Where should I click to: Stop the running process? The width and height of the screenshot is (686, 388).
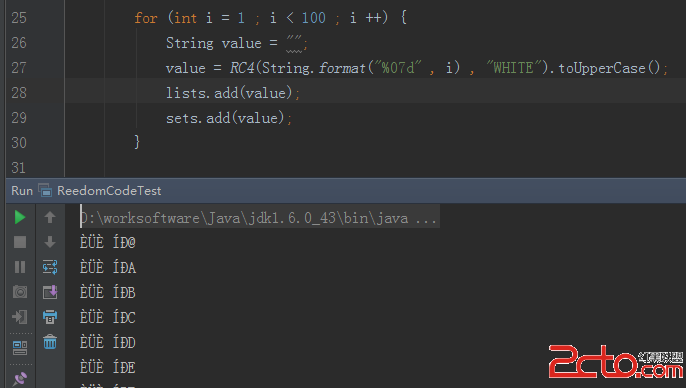(20, 242)
